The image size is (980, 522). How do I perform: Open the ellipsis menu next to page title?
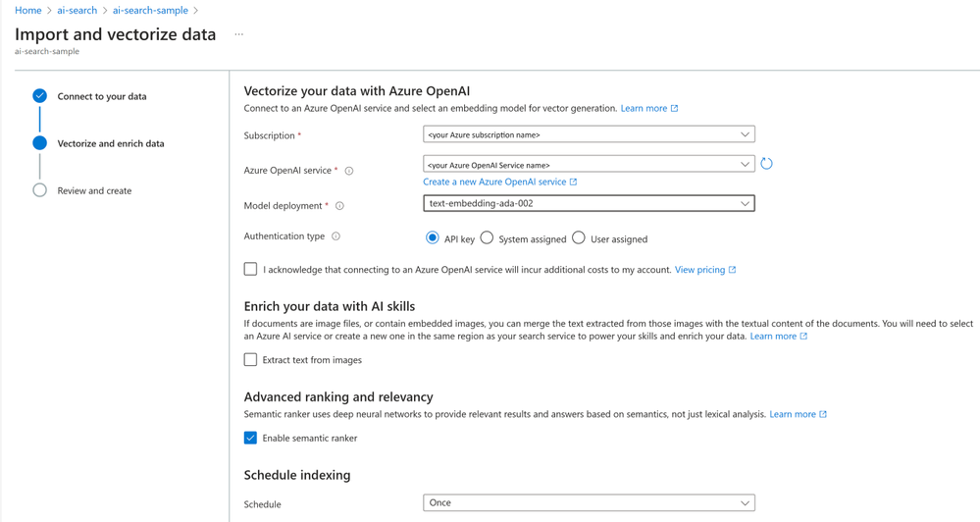coord(238,34)
